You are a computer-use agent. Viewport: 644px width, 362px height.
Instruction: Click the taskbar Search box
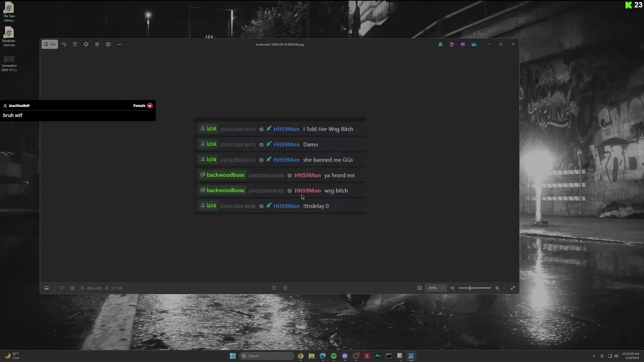(267, 356)
